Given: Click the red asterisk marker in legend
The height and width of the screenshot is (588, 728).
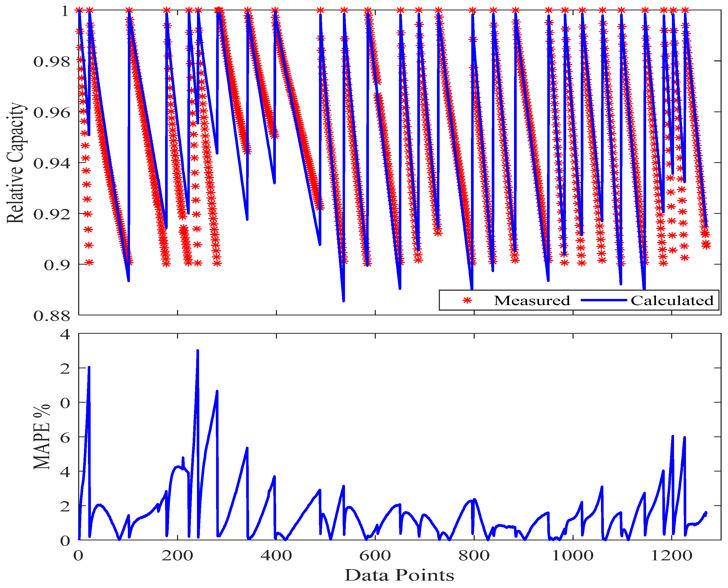Looking at the screenshot, I should click(x=468, y=301).
